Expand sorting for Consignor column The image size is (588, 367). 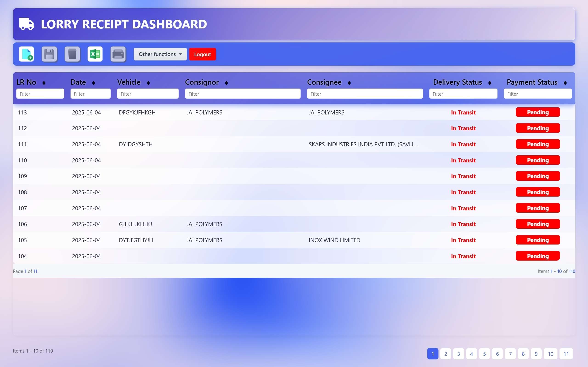pyautogui.click(x=226, y=83)
